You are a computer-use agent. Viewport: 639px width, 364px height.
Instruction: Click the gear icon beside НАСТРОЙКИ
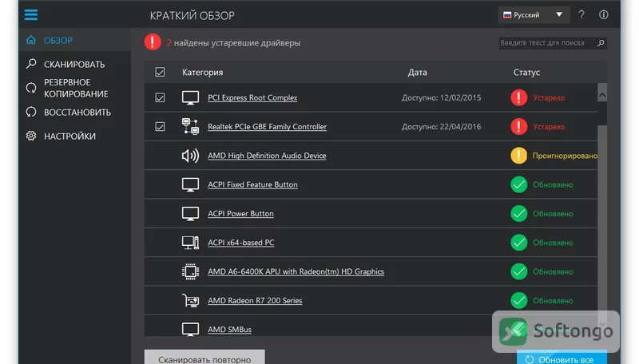click(31, 136)
